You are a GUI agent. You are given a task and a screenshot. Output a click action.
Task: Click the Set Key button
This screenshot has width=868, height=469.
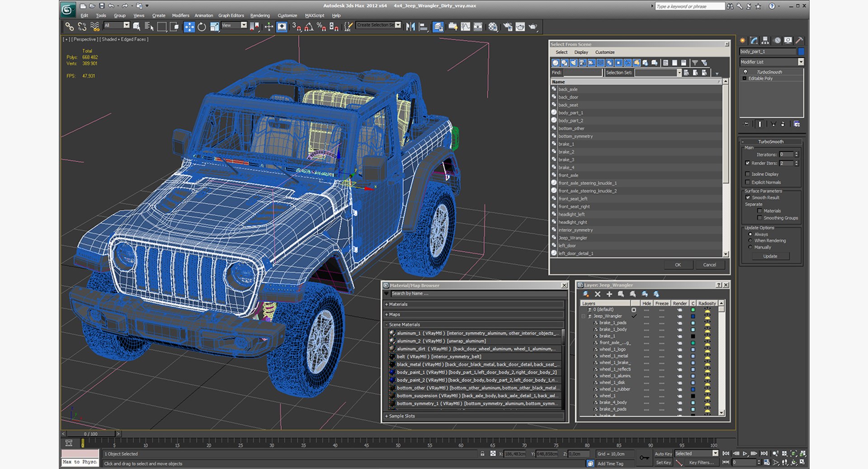(x=663, y=463)
